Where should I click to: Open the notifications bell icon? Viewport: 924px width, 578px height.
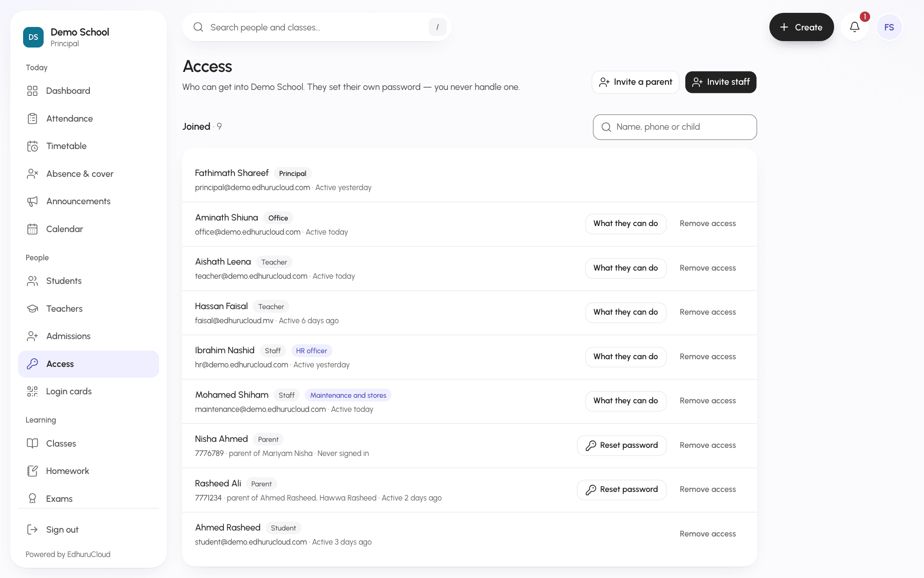854,27
